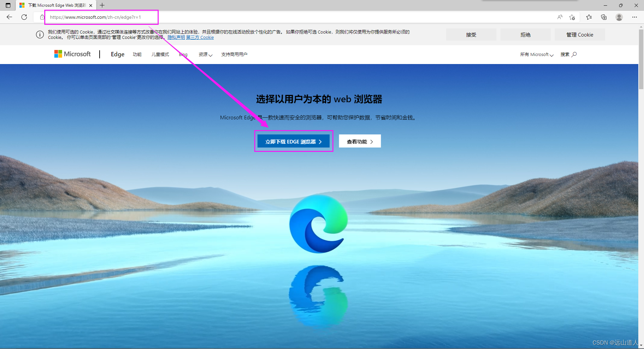Click the heading 选择以用户为本的 web 浏览器
This screenshot has width=644, height=349.
[319, 99]
